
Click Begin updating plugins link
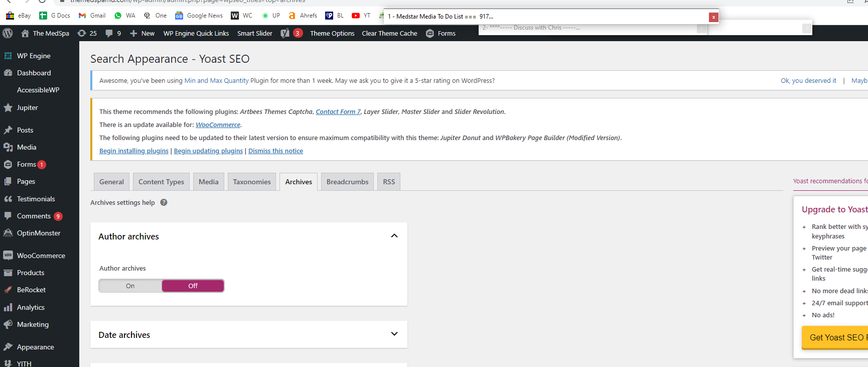[208, 151]
